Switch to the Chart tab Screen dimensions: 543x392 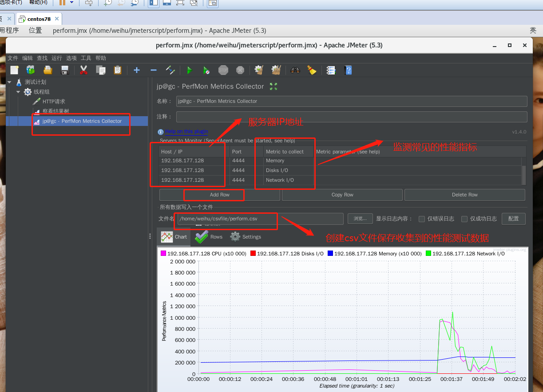(174, 237)
